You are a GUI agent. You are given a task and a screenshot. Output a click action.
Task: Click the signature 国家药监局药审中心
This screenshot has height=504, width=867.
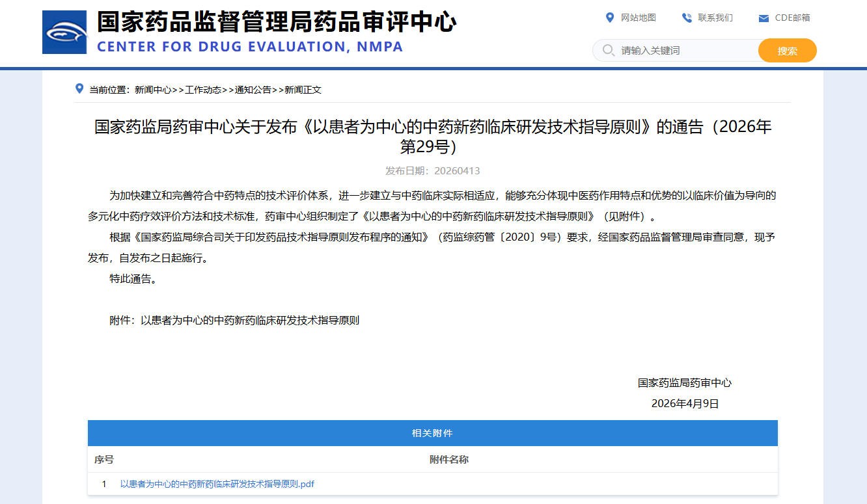(x=685, y=383)
